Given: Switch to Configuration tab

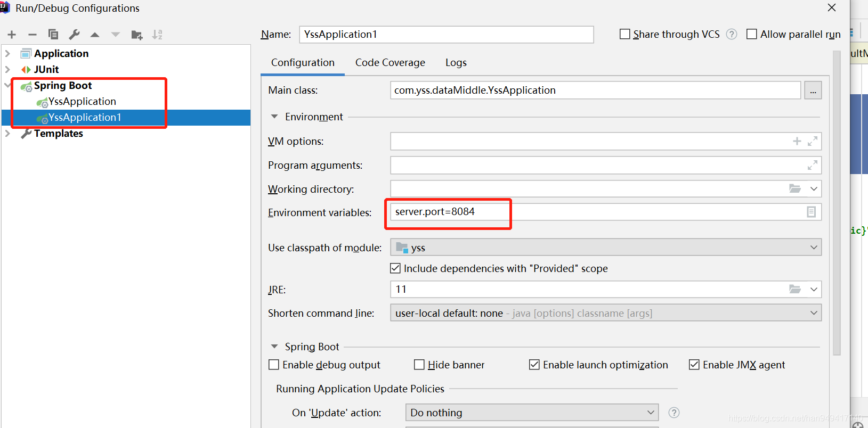Looking at the screenshot, I should click(303, 63).
